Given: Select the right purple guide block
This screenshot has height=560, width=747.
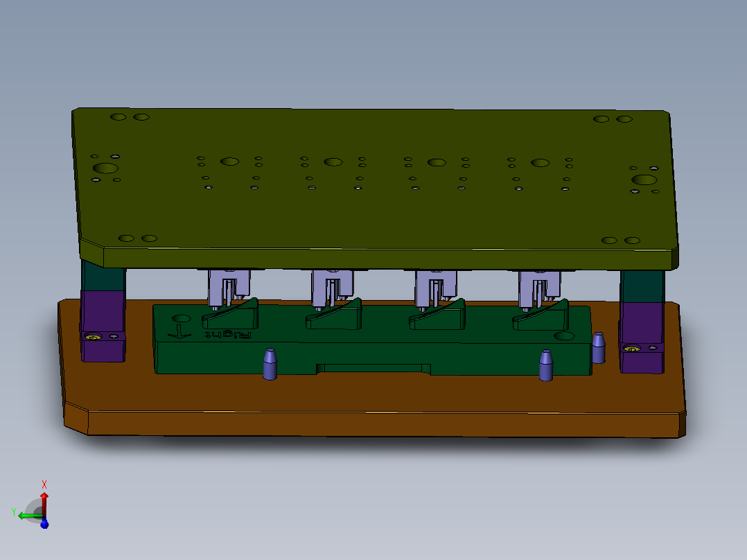Looking at the screenshot, I should (x=642, y=338).
